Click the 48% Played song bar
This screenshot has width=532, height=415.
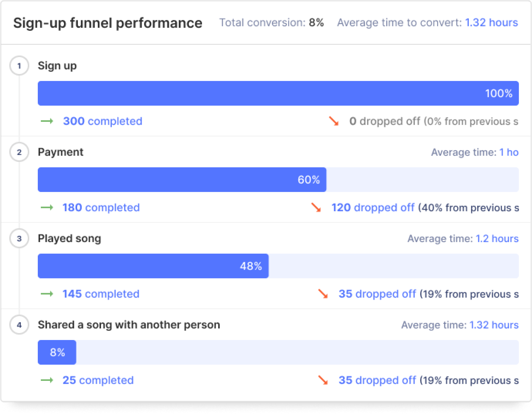(153, 266)
